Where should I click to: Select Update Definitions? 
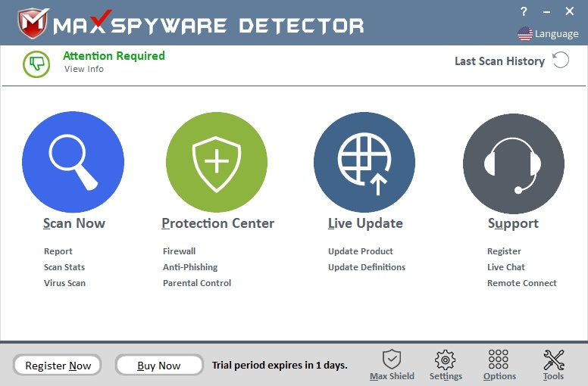click(x=367, y=267)
